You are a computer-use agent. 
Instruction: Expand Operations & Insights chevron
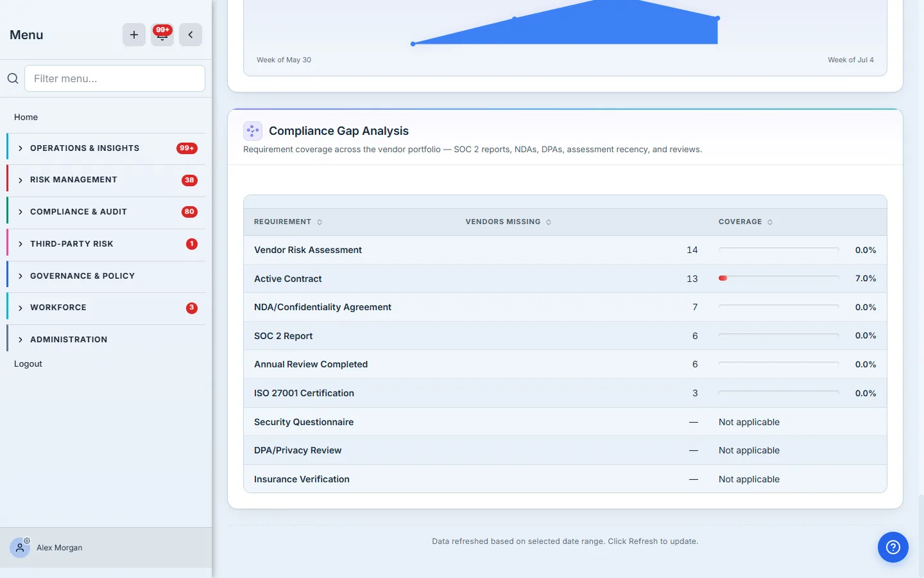point(21,148)
